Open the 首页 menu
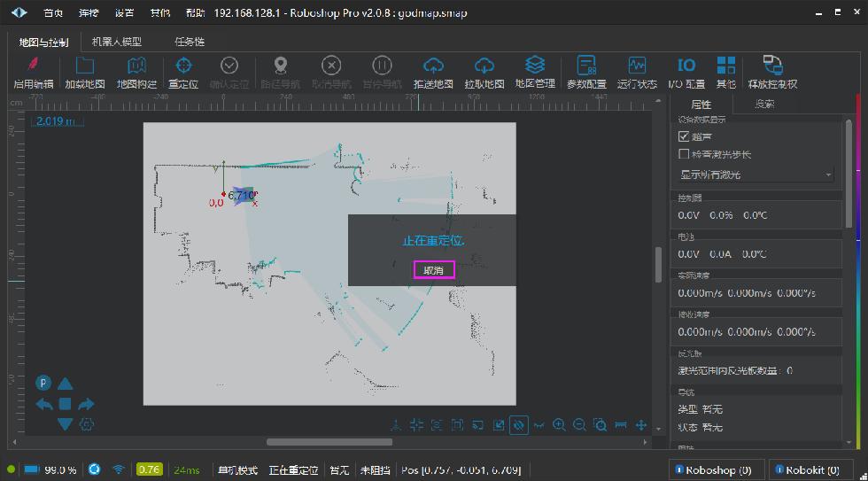Image resolution: width=868 pixels, height=481 pixels. (x=53, y=12)
